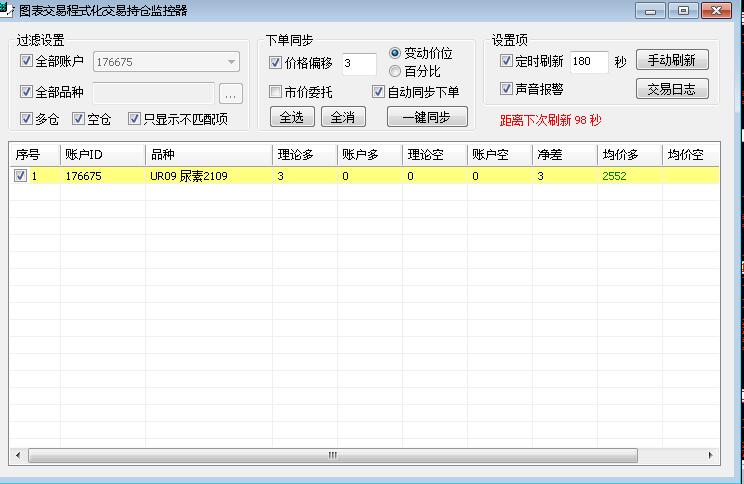Uncheck row 1 checkbox in table

coord(20,176)
